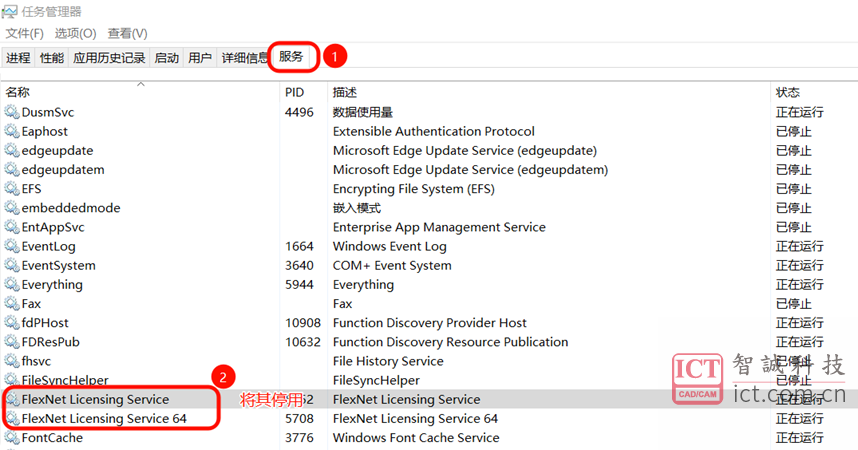Switch to the 性能 tab
Screen dimensions: 858x450
coord(51,58)
